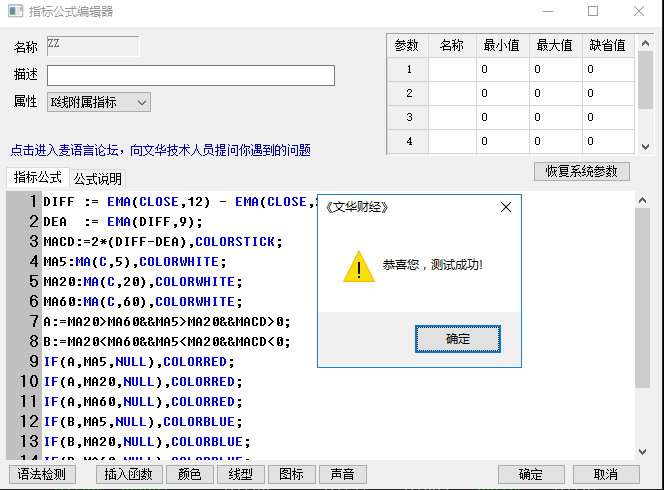Open the 麦语言论坛 forum link

(160, 150)
